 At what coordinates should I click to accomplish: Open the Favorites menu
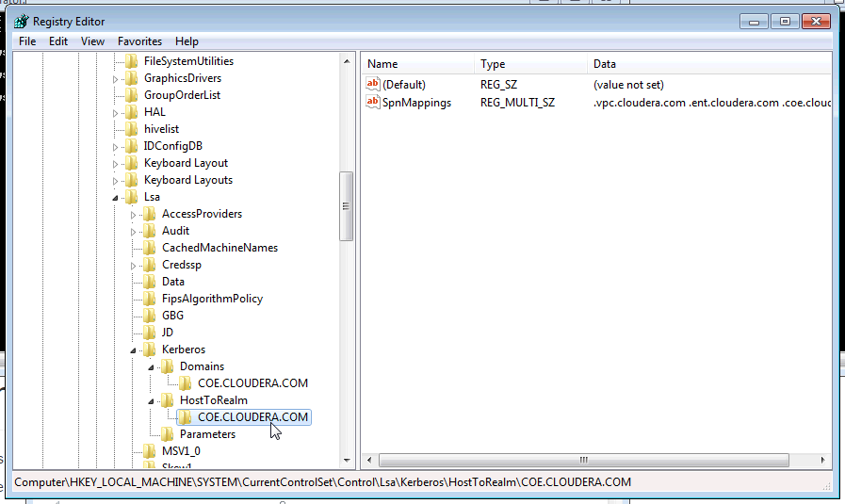pyautogui.click(x=139, y=41)
